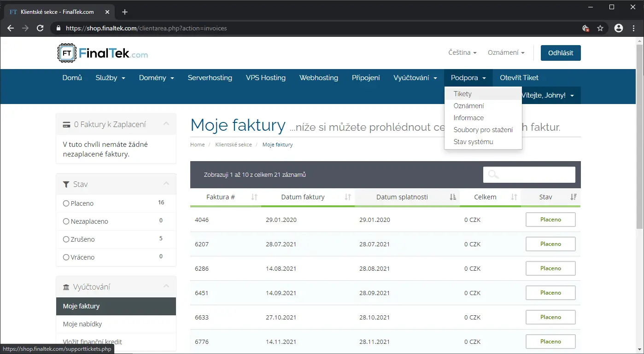Bookmark this page with the star icon
This screenshot has height=354, width=644.
point(600,28)
